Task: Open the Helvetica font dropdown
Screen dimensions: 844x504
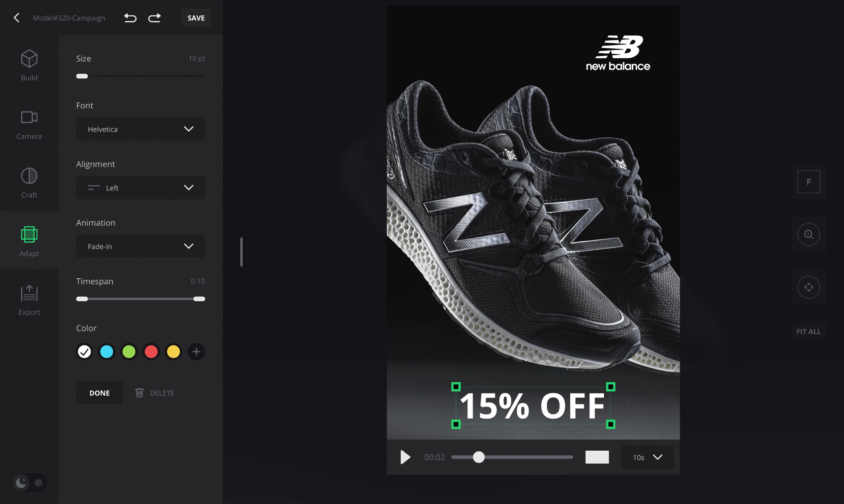Action: [140, 129]
